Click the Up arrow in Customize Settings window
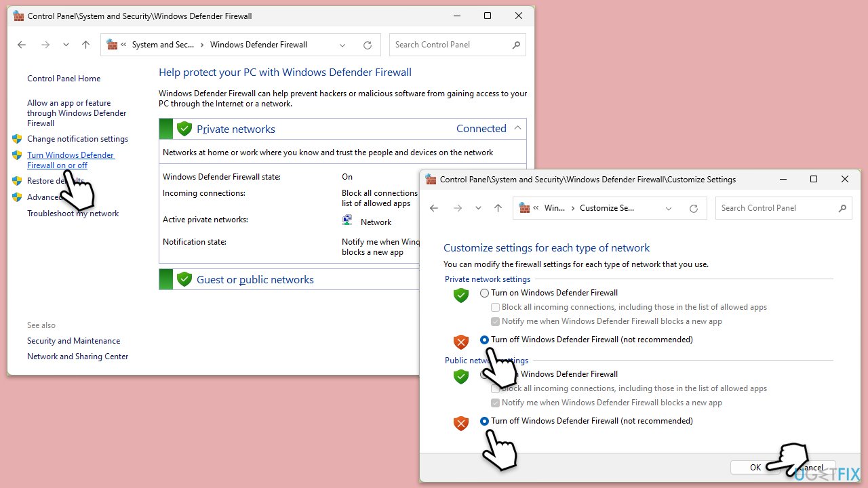Screen dimensions: 868x488 click(498, 208)
